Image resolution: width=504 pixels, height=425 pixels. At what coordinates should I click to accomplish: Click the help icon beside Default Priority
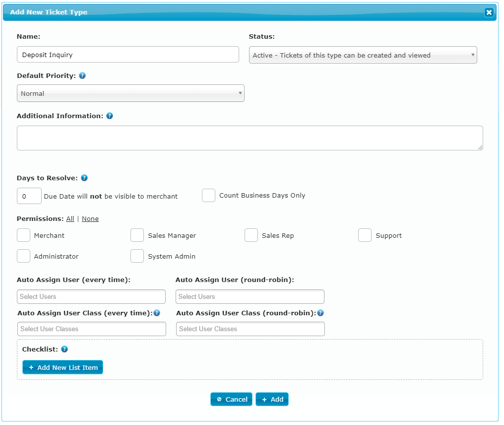[x=82, y=76]
